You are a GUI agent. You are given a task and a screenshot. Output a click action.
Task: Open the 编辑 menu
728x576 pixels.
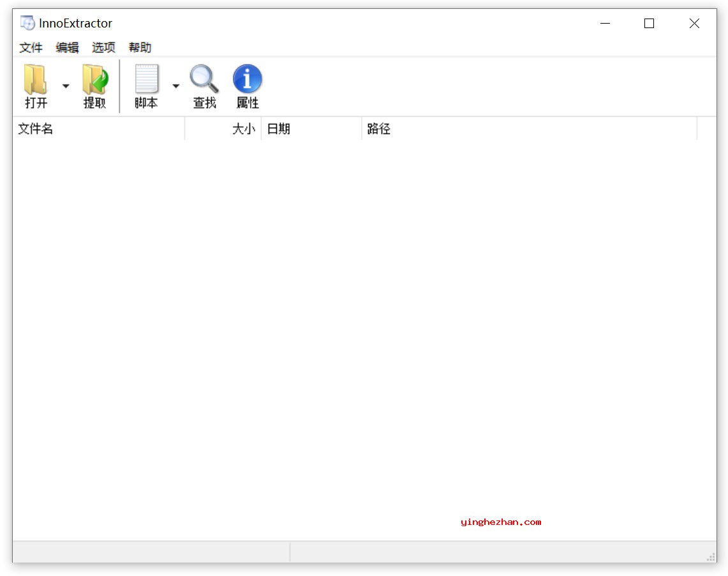[x=68, y=47]
